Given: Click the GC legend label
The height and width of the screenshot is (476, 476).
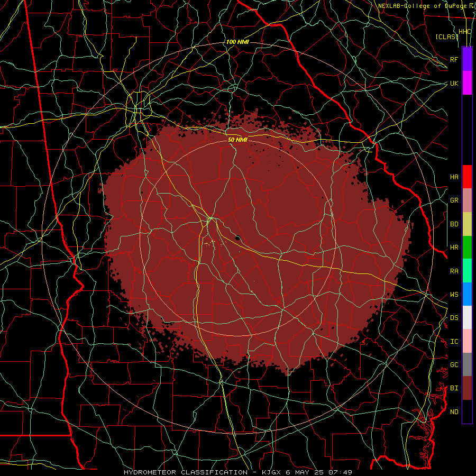Looking at the screenshot, I should pos(454,365).
